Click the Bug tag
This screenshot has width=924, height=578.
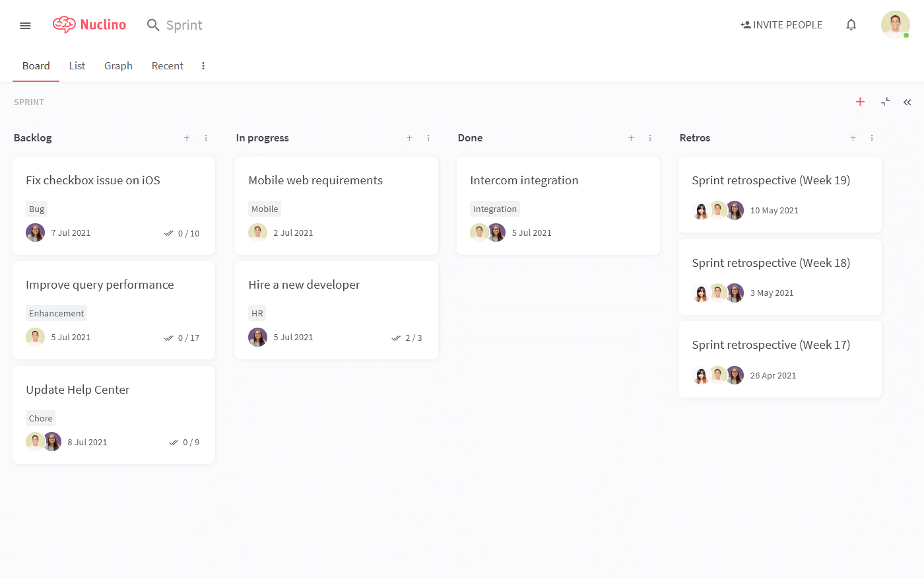point(36,209)
